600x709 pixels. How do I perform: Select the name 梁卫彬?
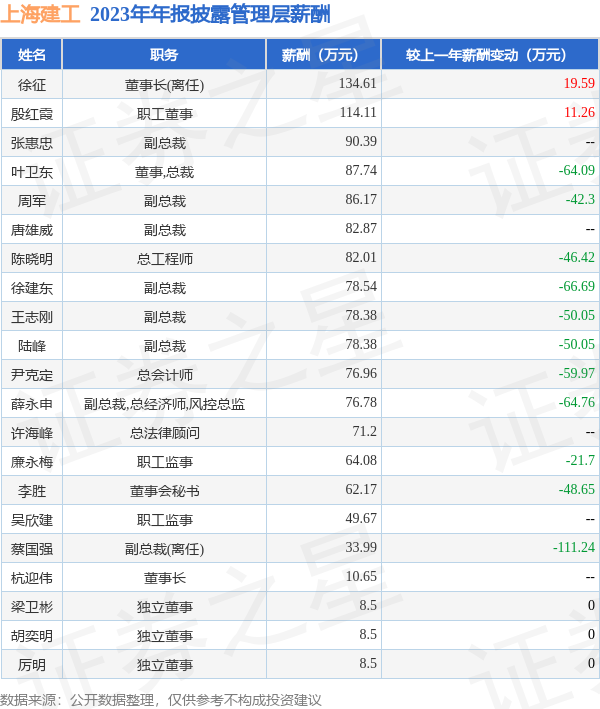pos(32,606)
